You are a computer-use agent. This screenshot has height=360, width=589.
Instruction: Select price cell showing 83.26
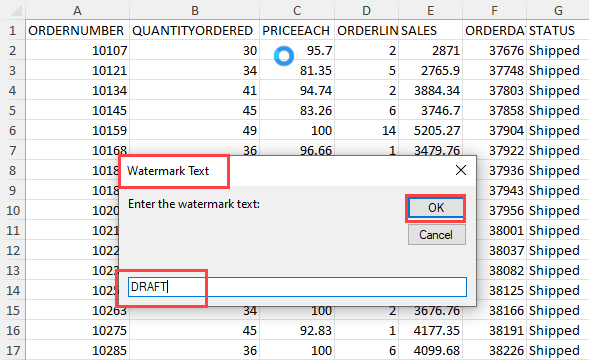[x=297, y=110]
